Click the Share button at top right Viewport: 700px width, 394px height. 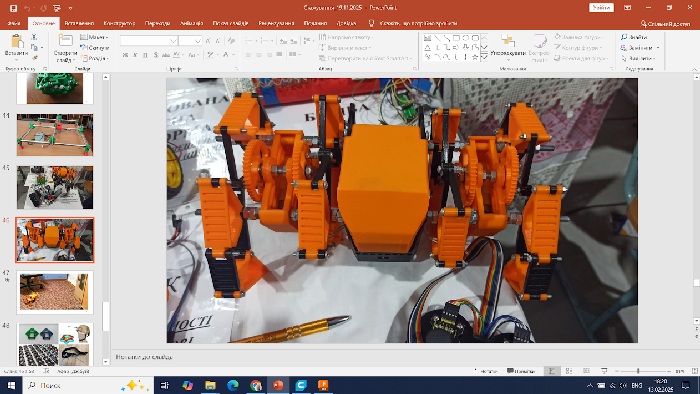[x=665, y=24]
